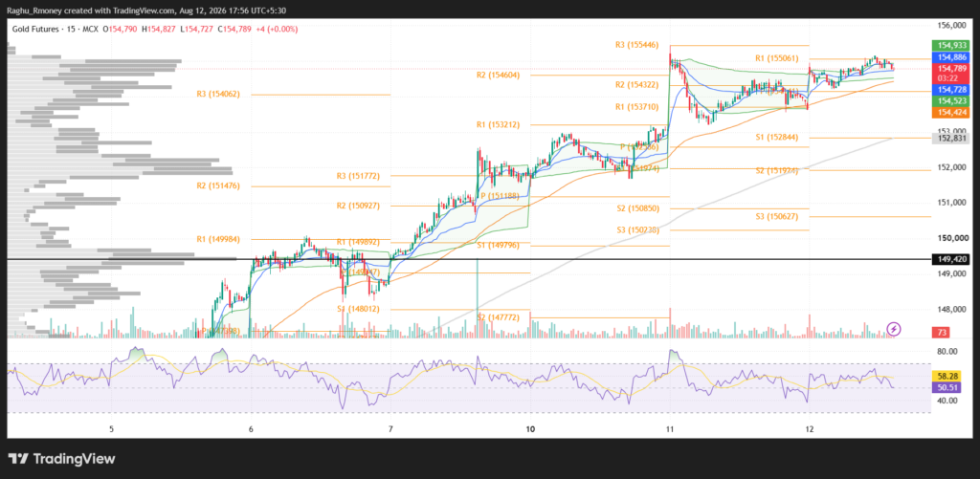Click pivot label R1 (149892)

pos(358,242)
